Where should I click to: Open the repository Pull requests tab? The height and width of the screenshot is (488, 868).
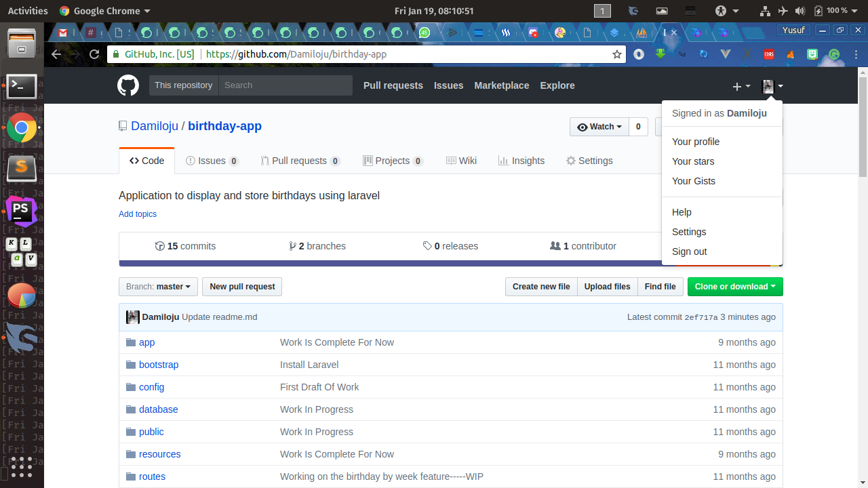pos(300,161)
